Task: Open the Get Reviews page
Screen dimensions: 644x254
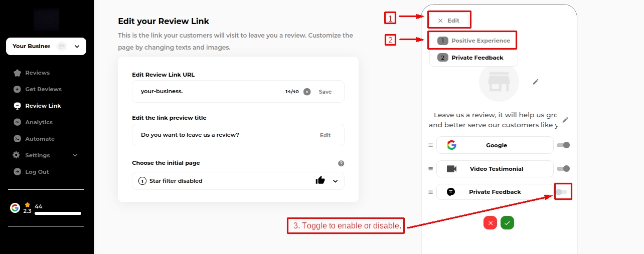Action: 43,89
